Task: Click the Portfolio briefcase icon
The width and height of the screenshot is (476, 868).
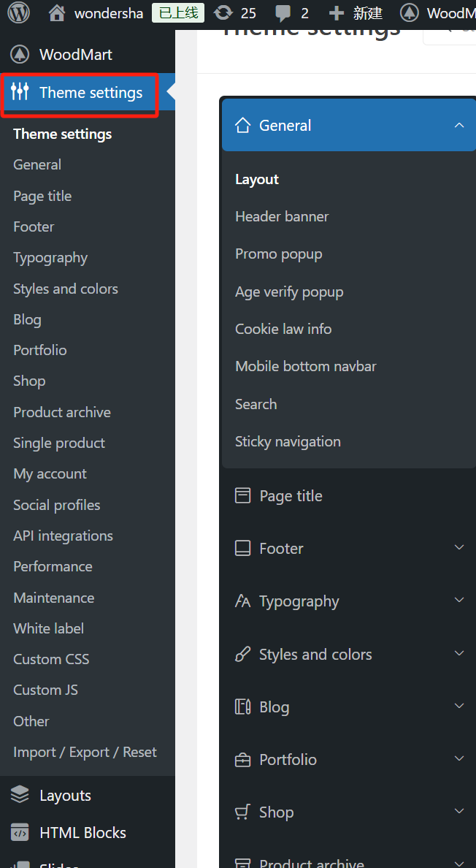Action: pos(242,760)
